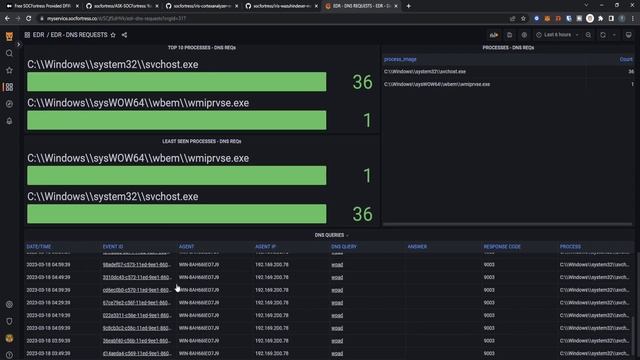The height and width of the screenshot is (360, 640).
Task: Sort by EVENT ID column header
Action: point(113,247)
